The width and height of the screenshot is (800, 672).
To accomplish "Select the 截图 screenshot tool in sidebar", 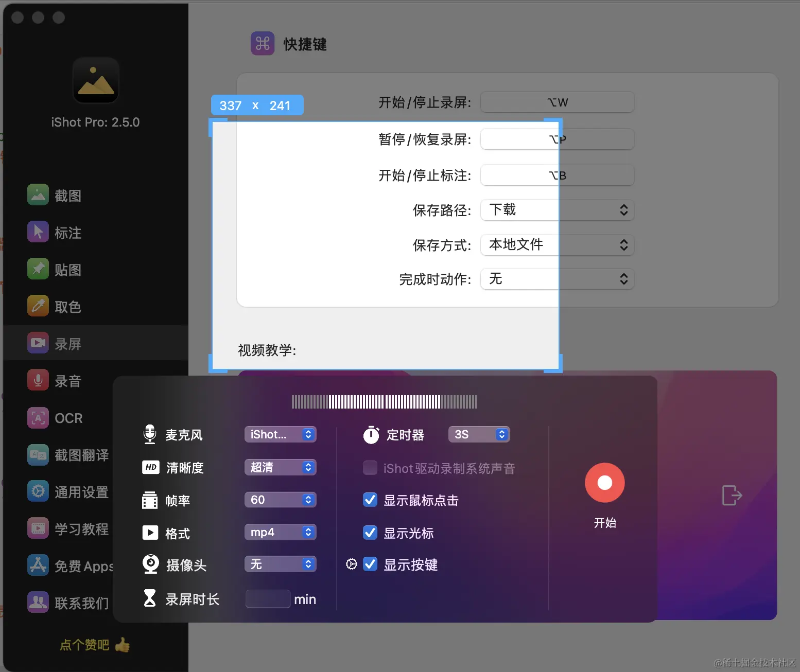I will [x=67, y=195].
